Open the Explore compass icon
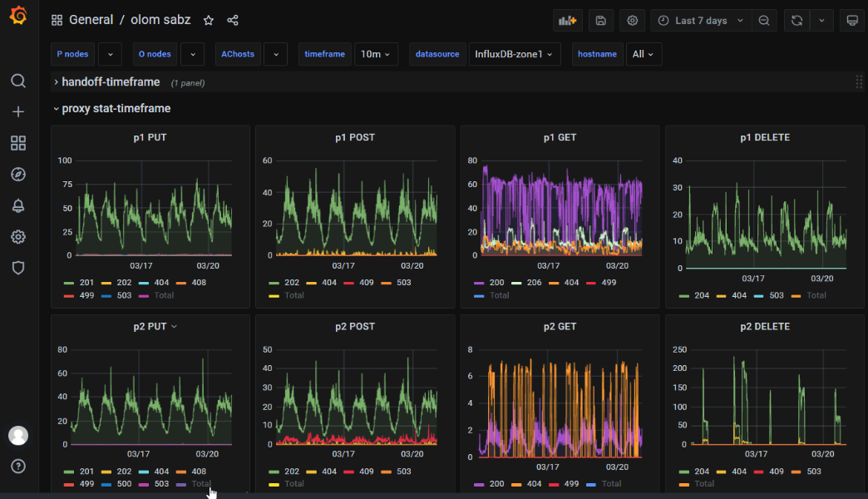This screenshot has height=499, width=868. pos(18,174)
